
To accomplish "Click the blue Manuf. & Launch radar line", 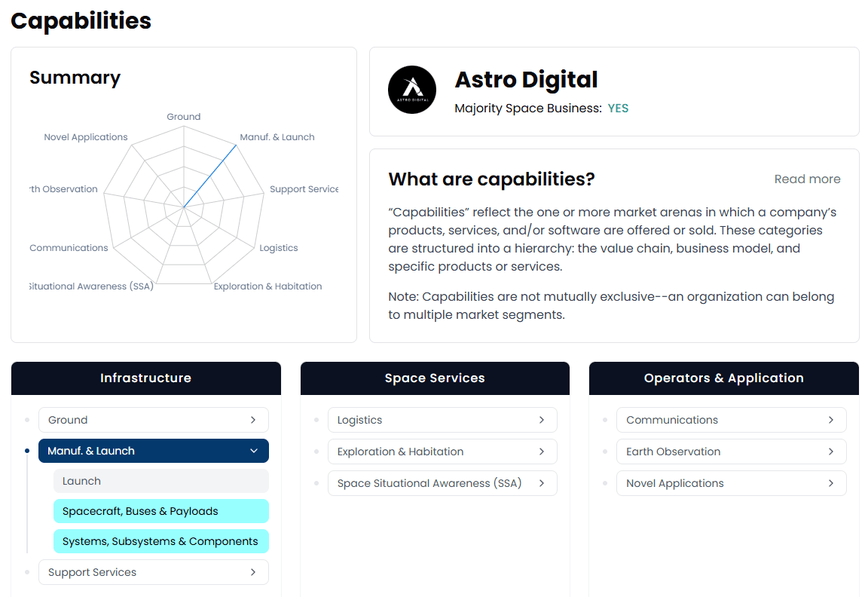I will pos(211,175).
